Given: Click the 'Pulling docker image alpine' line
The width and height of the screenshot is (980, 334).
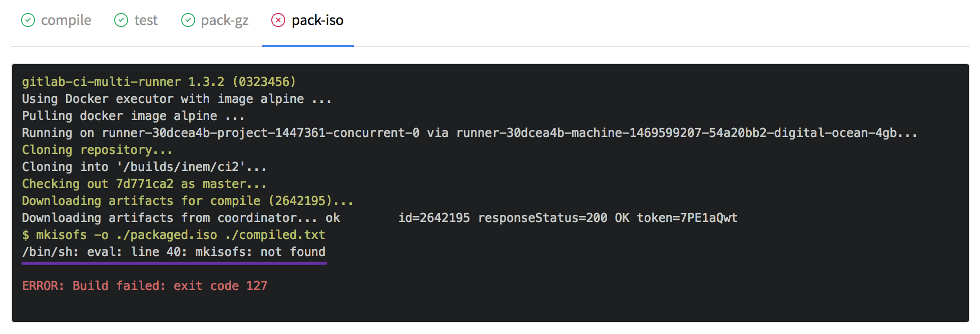Looking at the screenshot, I should tap(133, 115).
